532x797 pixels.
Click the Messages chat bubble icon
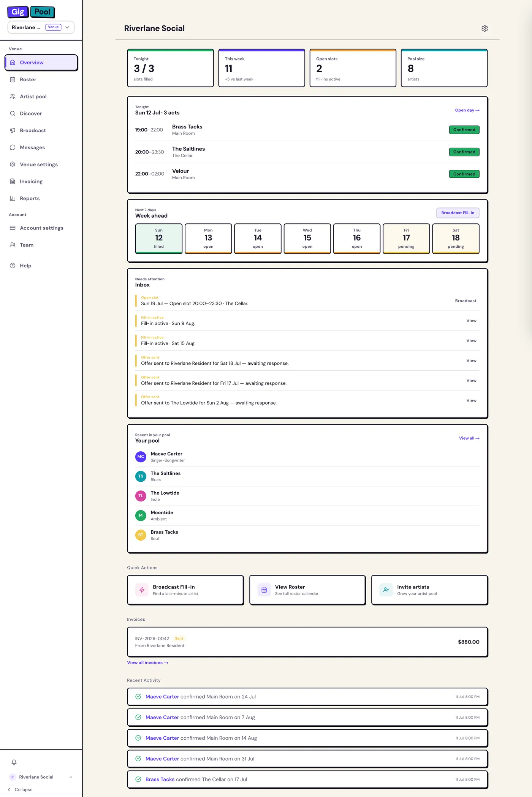pyautogui.click(x=13, y=147)
